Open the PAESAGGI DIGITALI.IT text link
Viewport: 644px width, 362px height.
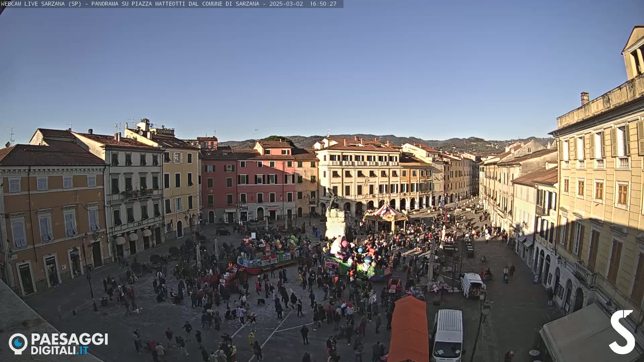coord(69,344)
